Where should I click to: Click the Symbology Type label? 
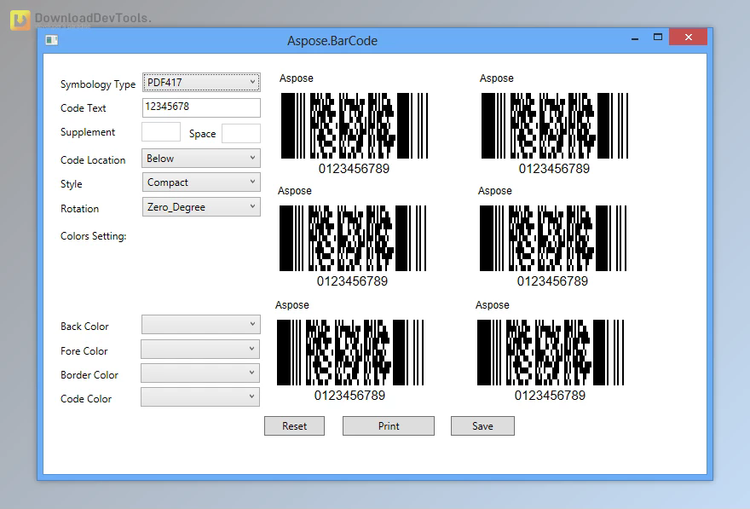pos(98,85)
